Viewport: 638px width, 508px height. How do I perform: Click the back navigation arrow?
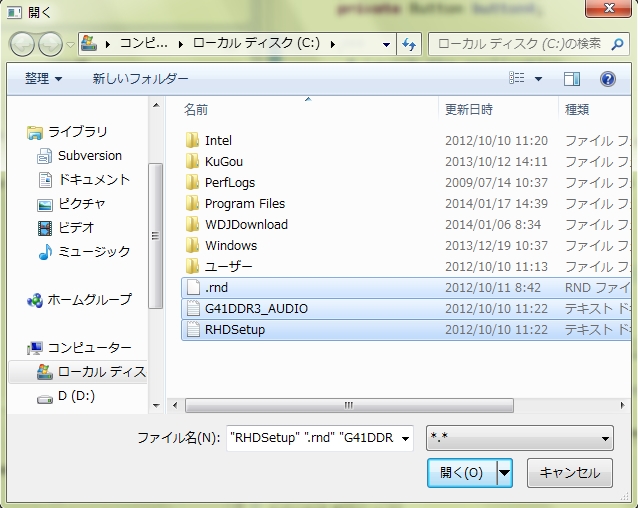[x=23, y=44]
